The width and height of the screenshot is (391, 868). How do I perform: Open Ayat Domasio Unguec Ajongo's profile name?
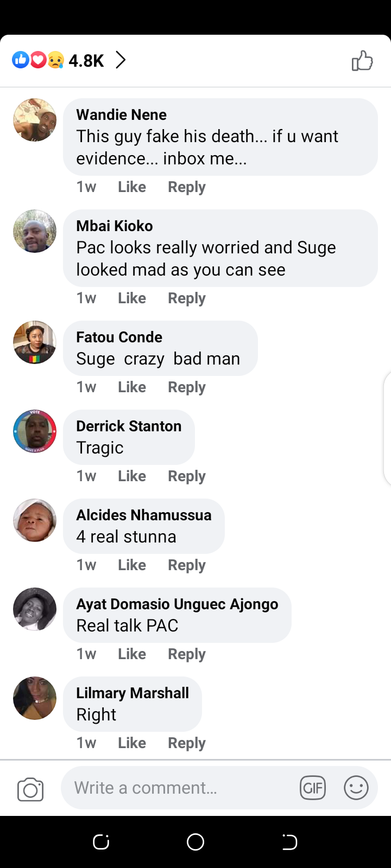pos(177,604)
